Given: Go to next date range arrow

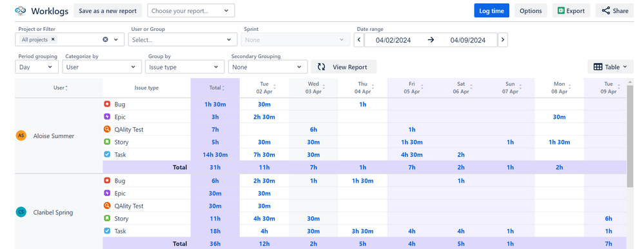Looking at the screenshot, I should click(x=503, y=40).
